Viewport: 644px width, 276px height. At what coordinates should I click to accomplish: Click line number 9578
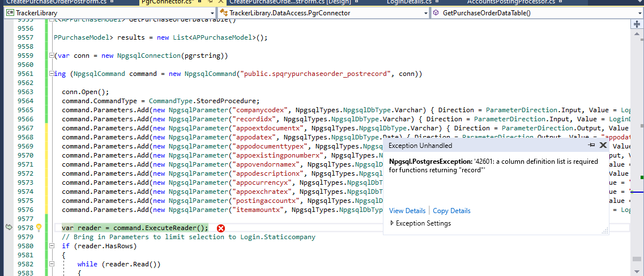point(26,228)
